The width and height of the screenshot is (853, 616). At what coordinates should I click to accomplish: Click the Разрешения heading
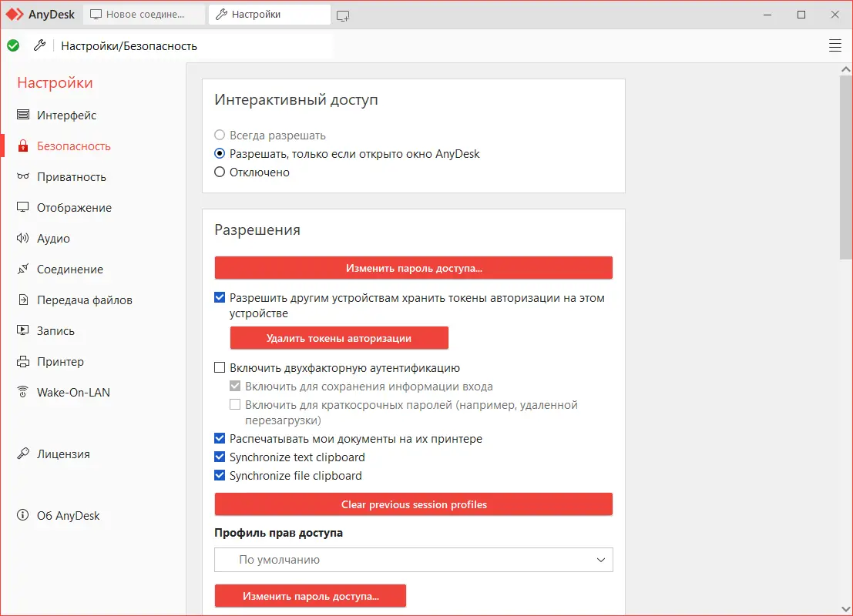tap(257, 230)
